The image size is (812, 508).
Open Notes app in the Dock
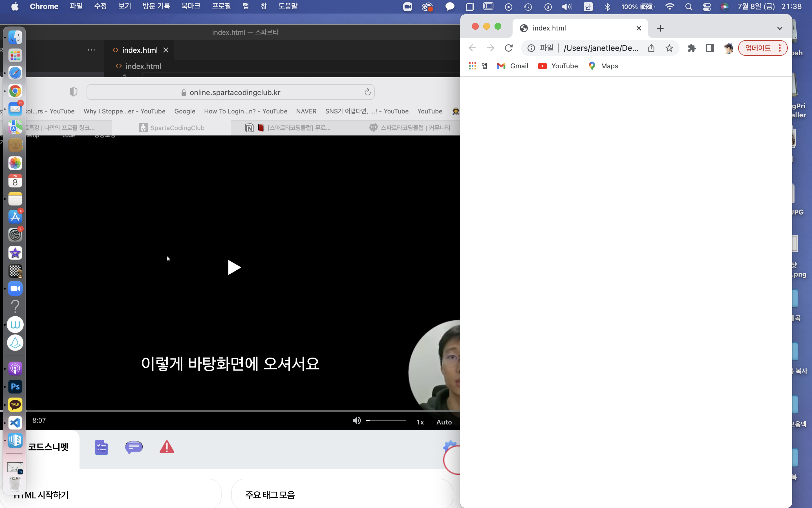(15, 199)
